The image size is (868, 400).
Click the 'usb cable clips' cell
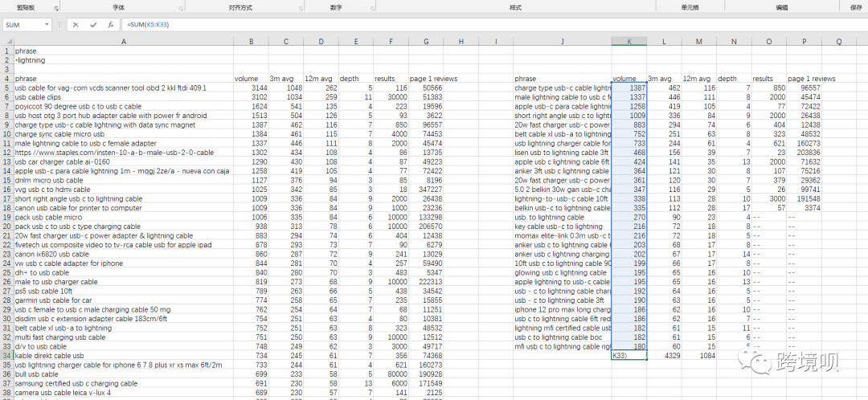[x=124, y=97]
